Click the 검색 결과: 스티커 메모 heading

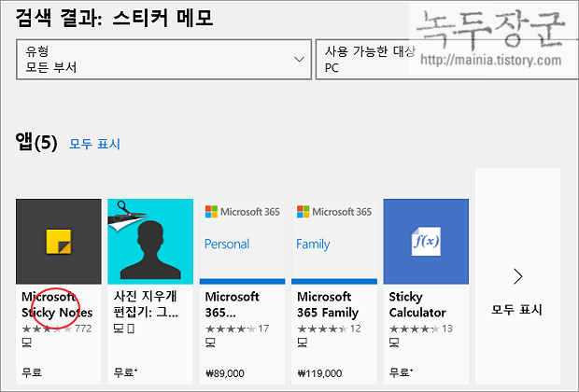tap(114, 18)
